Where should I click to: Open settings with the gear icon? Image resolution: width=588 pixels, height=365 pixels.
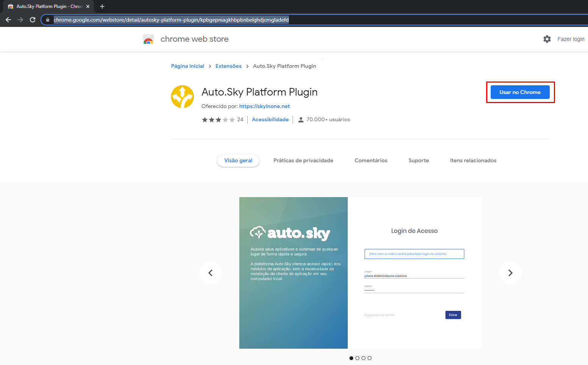coord(547,39)
